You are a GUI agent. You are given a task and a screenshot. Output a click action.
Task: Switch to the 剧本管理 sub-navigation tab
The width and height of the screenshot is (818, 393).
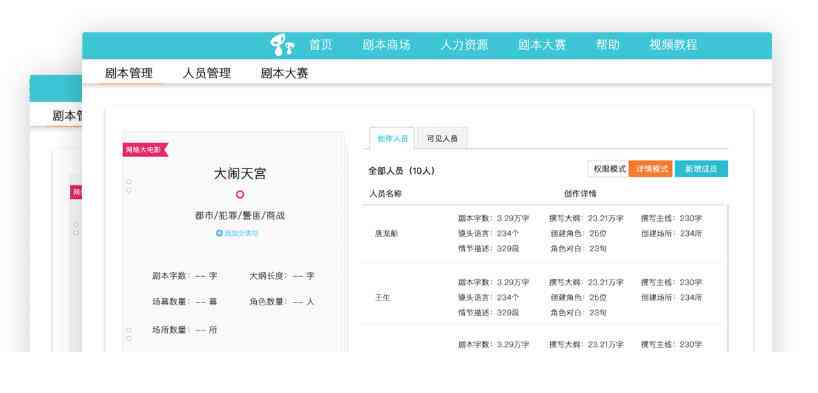tap(129, 73)
